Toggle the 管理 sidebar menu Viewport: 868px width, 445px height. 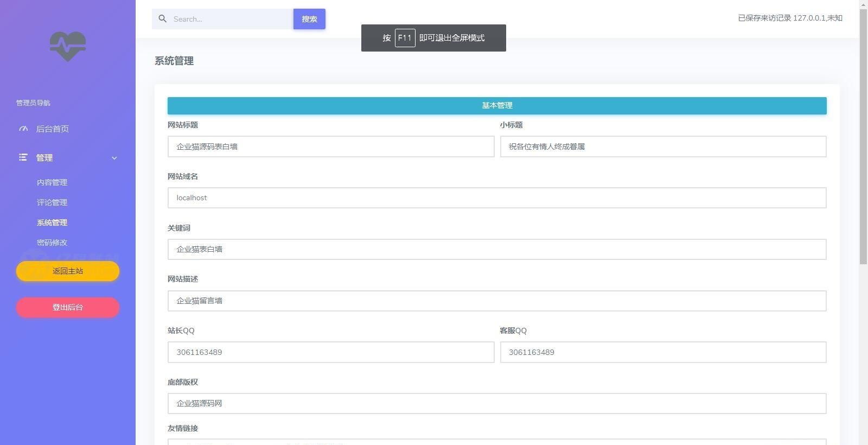pyautogui.click(x=68, y=158)
